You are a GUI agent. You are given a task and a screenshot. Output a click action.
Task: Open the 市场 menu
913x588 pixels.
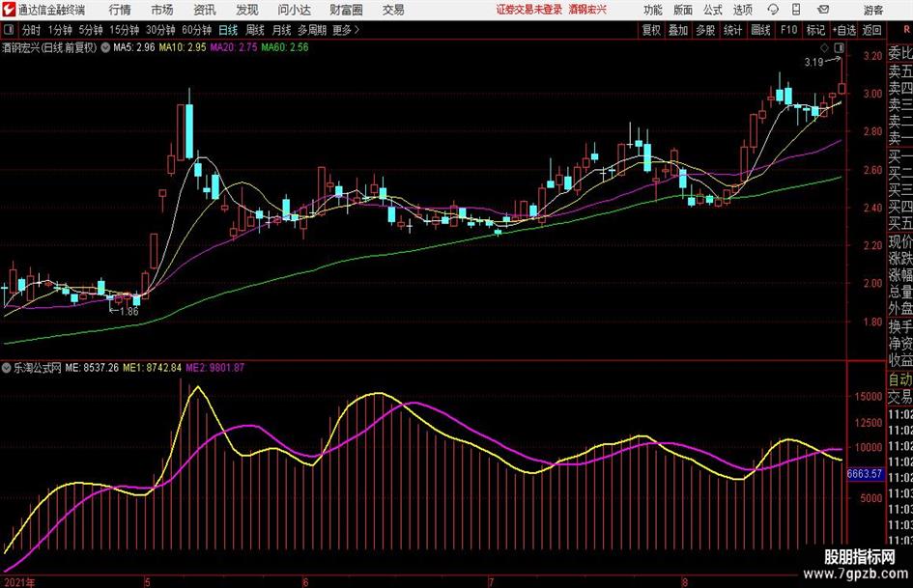click(162, 10)
